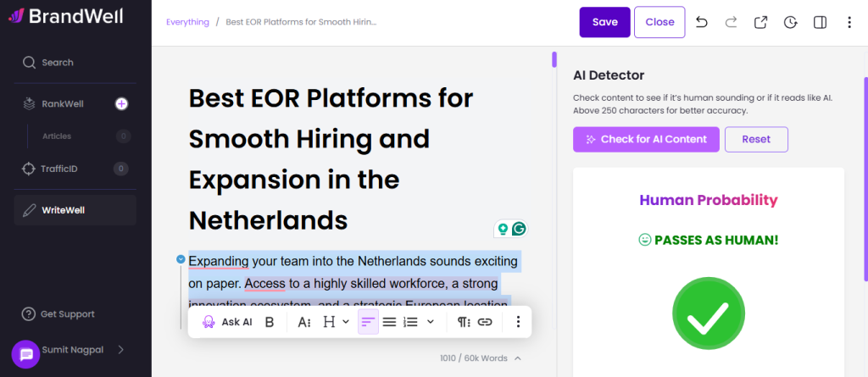The image size is (868, 377).
Task: Insert a link using the link icon
Action: tap(485, 322)
